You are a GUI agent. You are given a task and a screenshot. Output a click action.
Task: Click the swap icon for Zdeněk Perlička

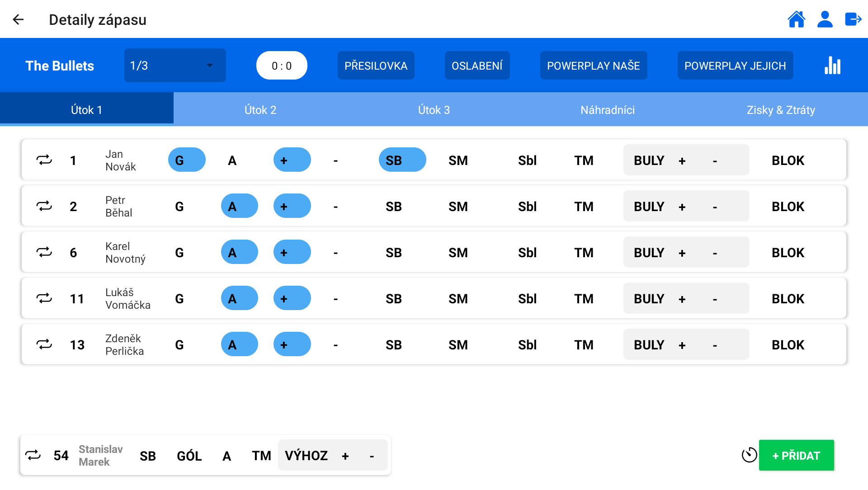point(44,344)
